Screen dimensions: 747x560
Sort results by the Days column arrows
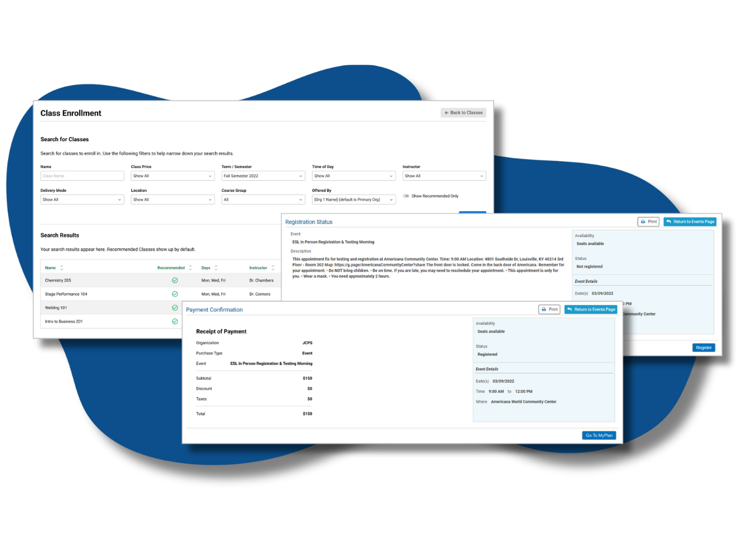point(215,267)
